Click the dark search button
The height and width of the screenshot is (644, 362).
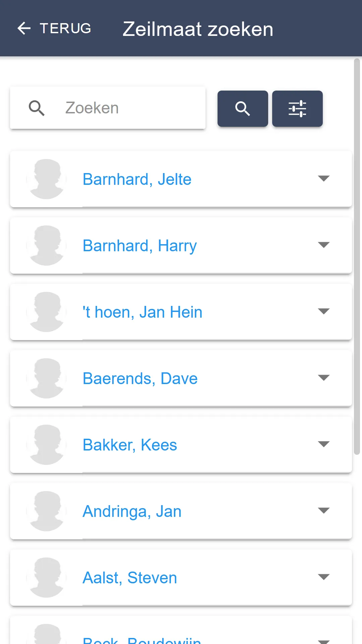tap(243, 109)
